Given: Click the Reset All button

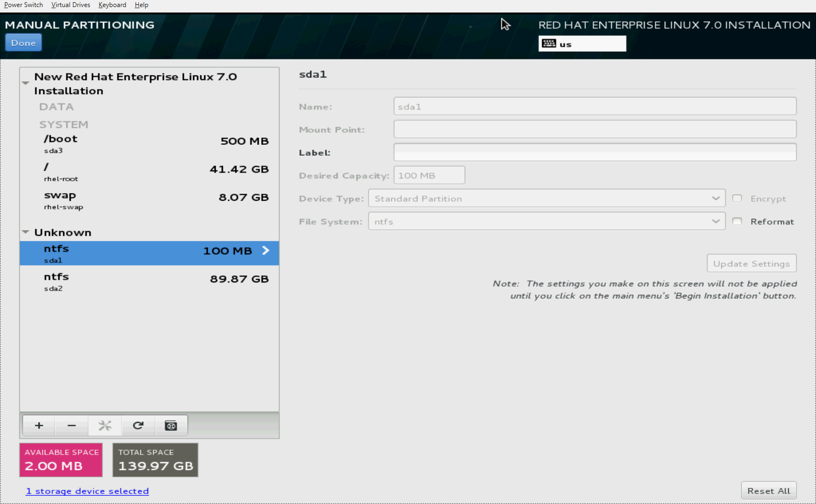Looking at the screenshot, I should click(x=768, y=491).
